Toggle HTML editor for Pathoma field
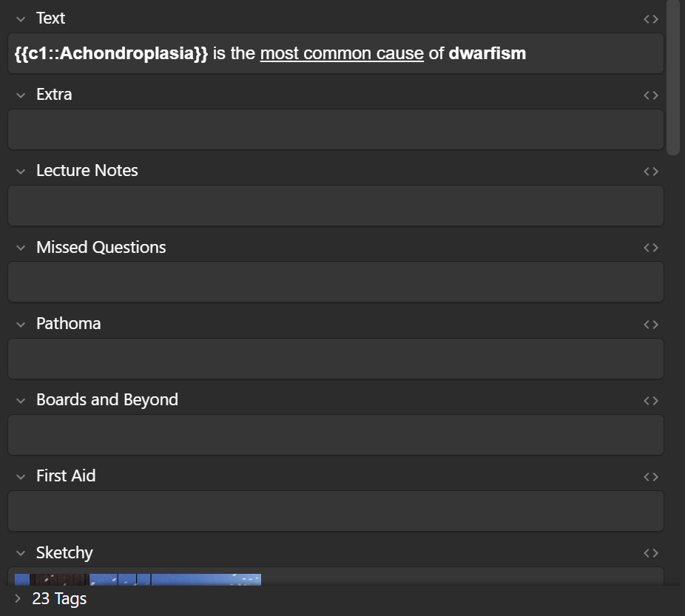The height and width of the screenshot is (616, 685). (650, 324)
